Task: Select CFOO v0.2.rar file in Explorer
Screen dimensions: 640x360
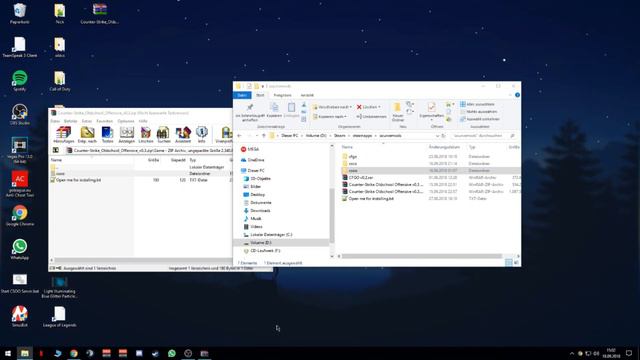Action: tap(358, 178)
